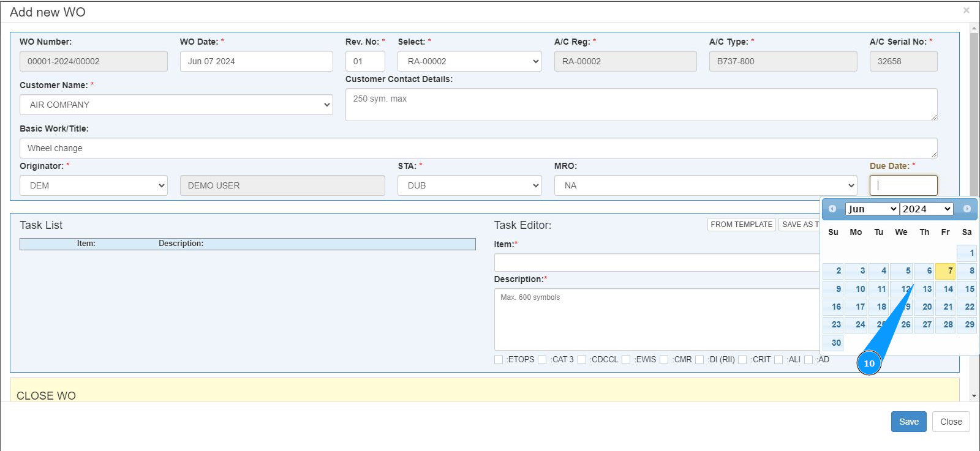Screen dimensions: 980x451
Task: Enable the CAT 3 checkbox
Action: [542, 360]
